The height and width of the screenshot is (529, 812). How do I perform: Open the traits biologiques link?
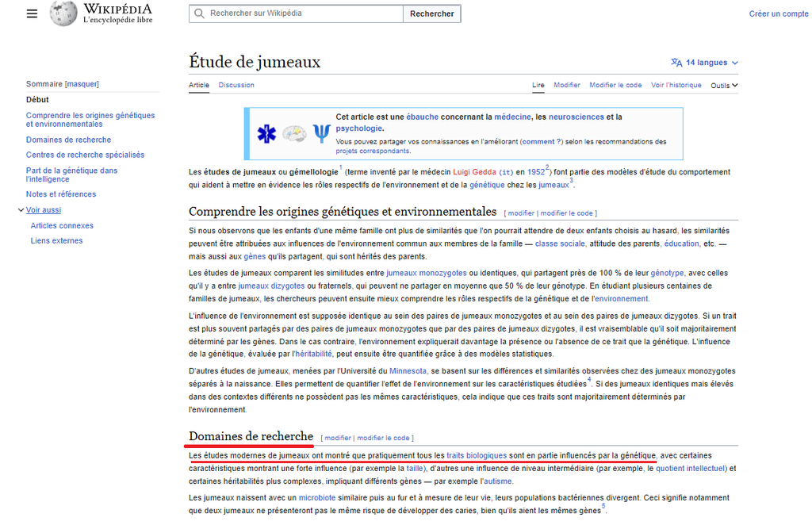(477, 455)
